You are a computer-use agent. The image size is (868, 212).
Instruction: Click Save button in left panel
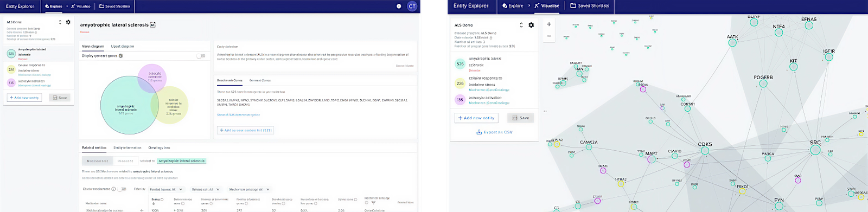click(x=60, y=98)
